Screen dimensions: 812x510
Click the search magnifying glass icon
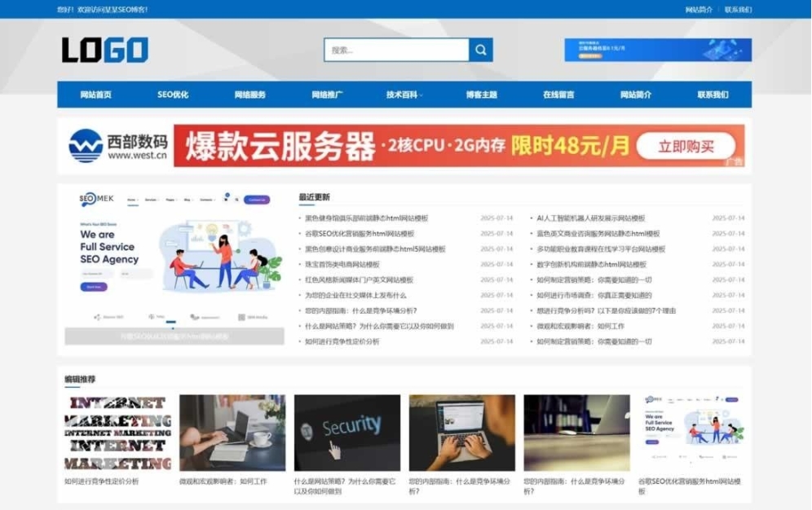point(481,50)
